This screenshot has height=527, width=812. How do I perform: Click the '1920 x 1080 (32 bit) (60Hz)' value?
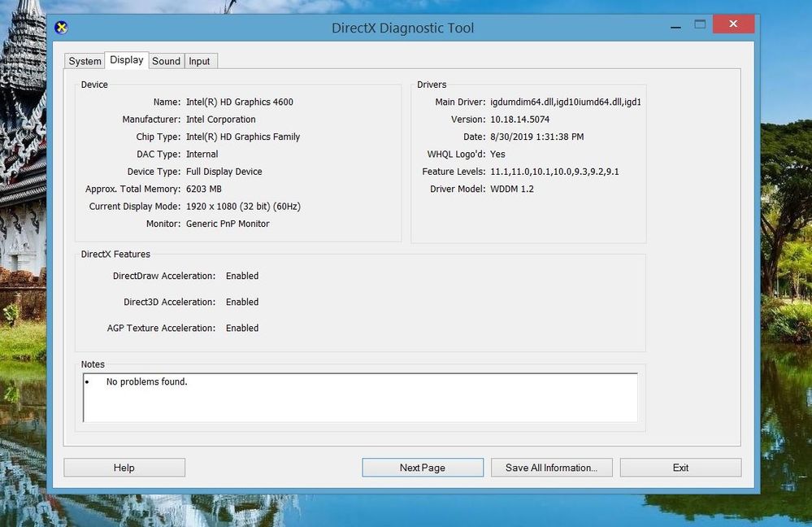243,207
